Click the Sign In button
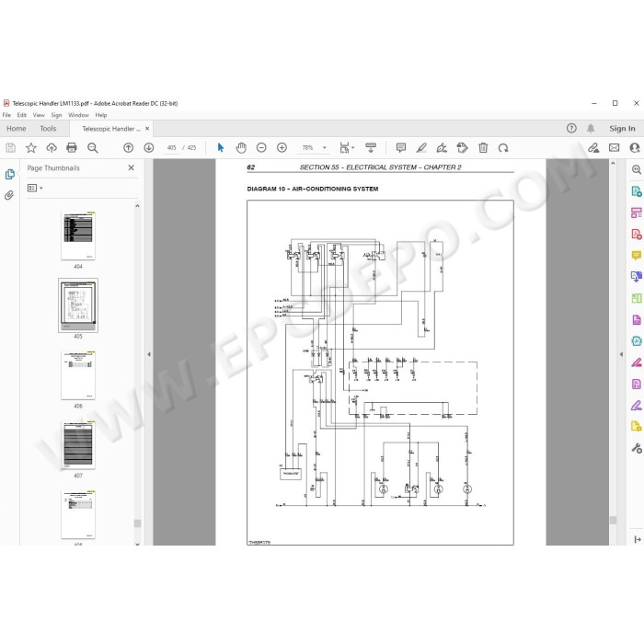 (x=622, y=129)
